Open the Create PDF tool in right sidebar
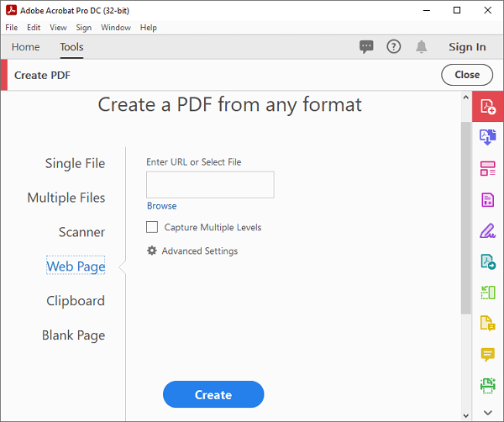The image size is (504, 422). click(x=487, y=107)
